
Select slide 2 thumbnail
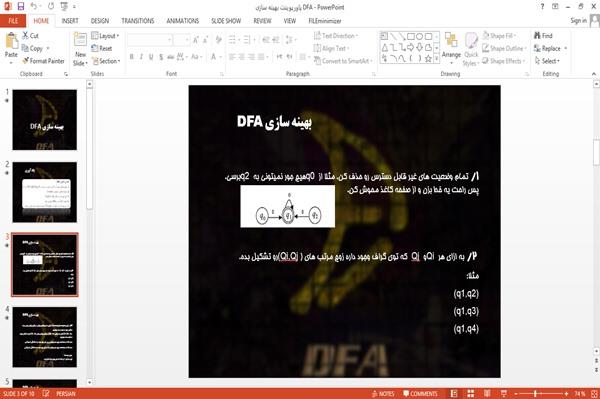tap(44, 192)
